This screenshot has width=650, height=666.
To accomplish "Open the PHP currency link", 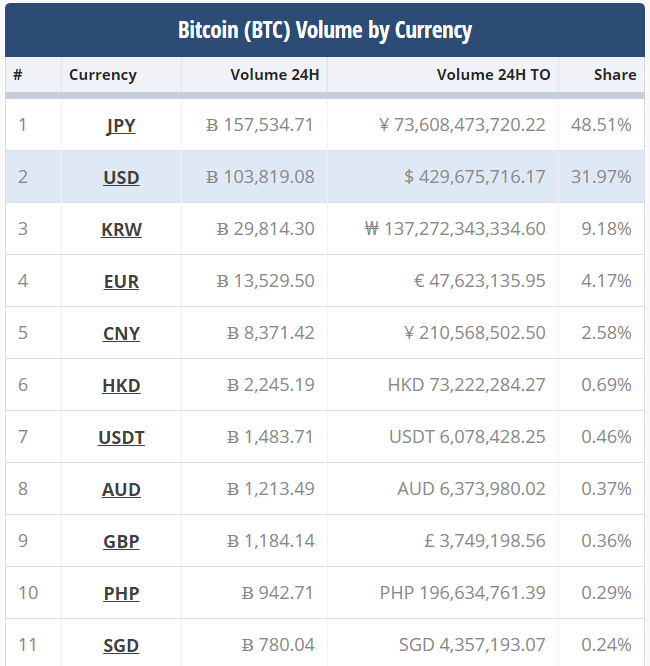I will (x=121, y=594).
